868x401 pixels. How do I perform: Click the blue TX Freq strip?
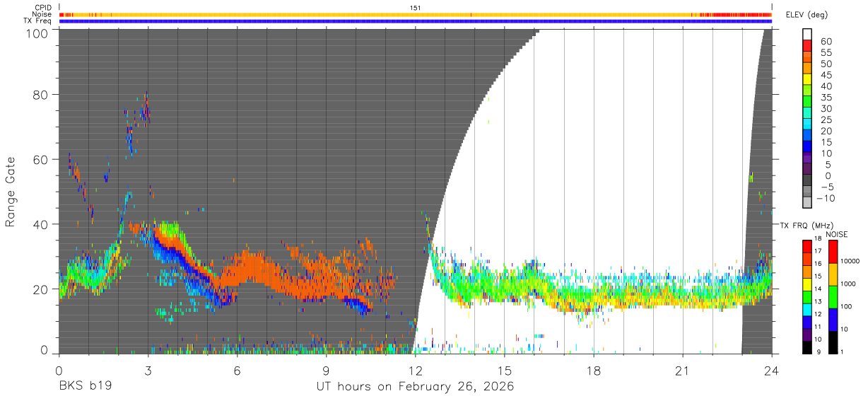(x=416, y=21)
